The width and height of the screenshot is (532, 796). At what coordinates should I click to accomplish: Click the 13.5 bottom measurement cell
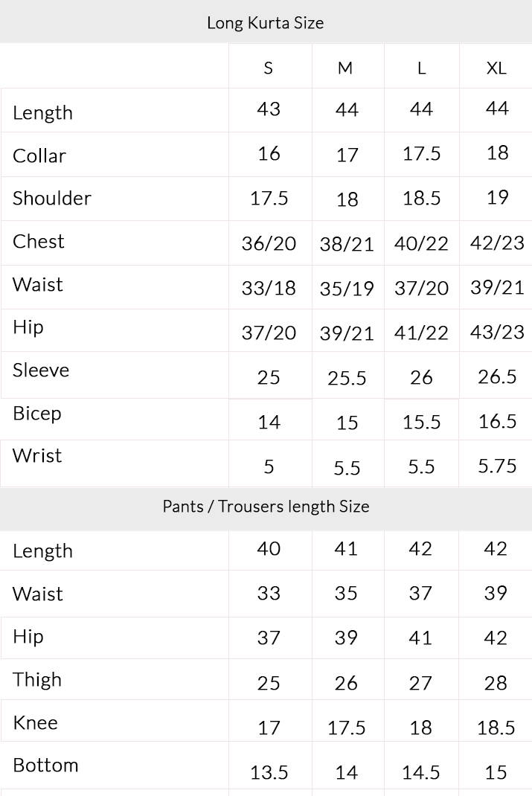coord(269,773)
